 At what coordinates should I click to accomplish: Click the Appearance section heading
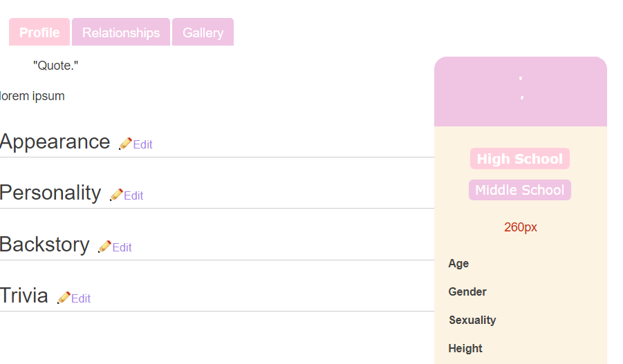pyautogui.click(x=55, y=142)
